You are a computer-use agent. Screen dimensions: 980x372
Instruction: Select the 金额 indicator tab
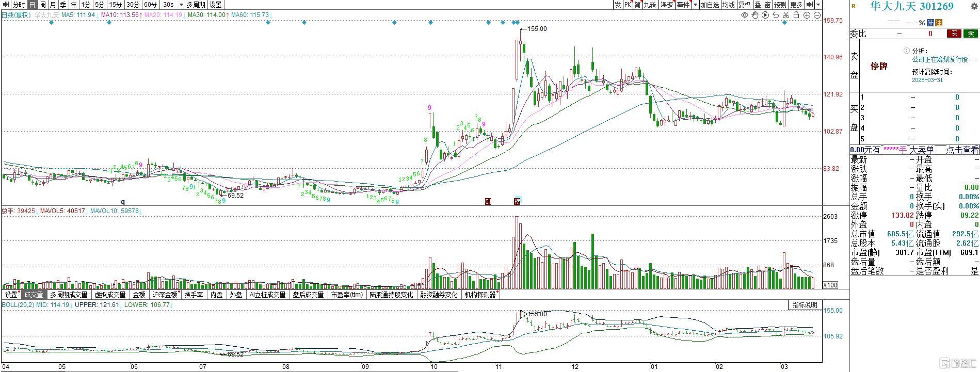139,295
